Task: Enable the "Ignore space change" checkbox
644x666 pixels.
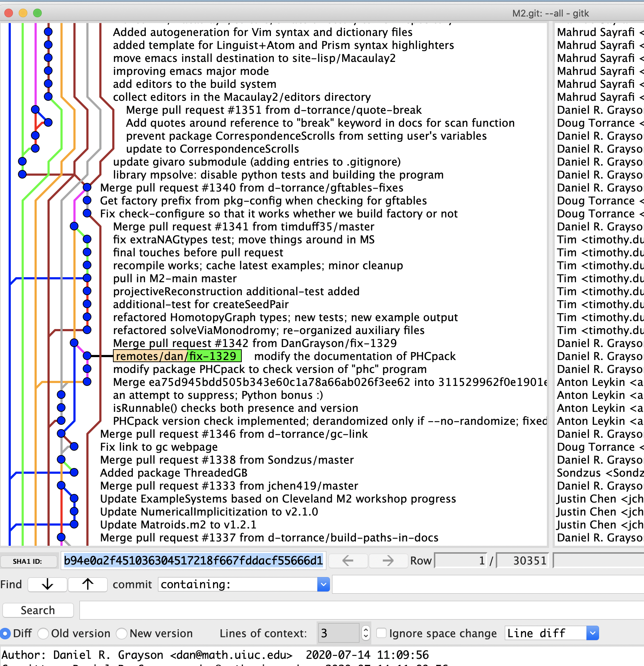Action: 382,633
